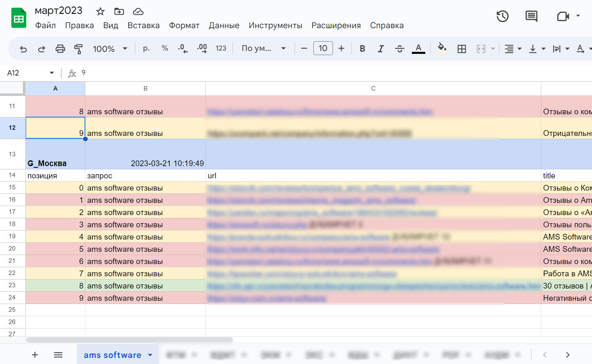Screen dimensions: 592x364
Task: Click the select-all corner box
Action: tap(12, 88)
